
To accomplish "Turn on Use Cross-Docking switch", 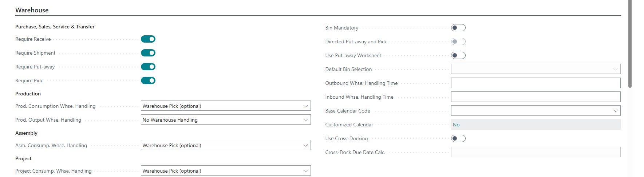I will (458, 138).
